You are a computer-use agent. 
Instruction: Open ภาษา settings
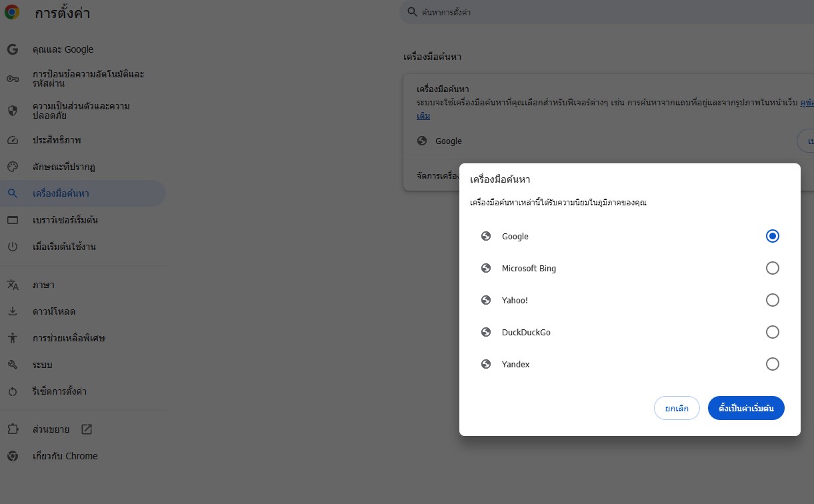pos(83,285)
